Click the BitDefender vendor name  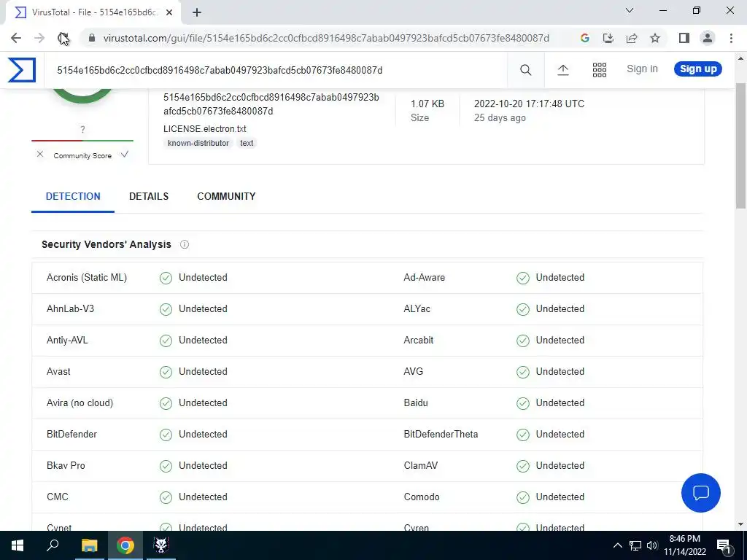tap(72, 435)
